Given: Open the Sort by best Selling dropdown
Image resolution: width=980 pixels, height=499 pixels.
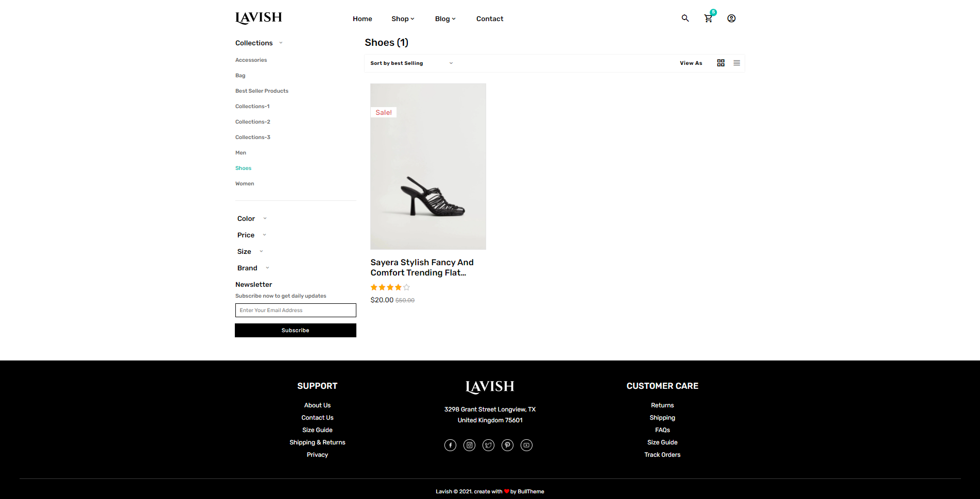Looking at the screenshot, I should coord(411,63).
